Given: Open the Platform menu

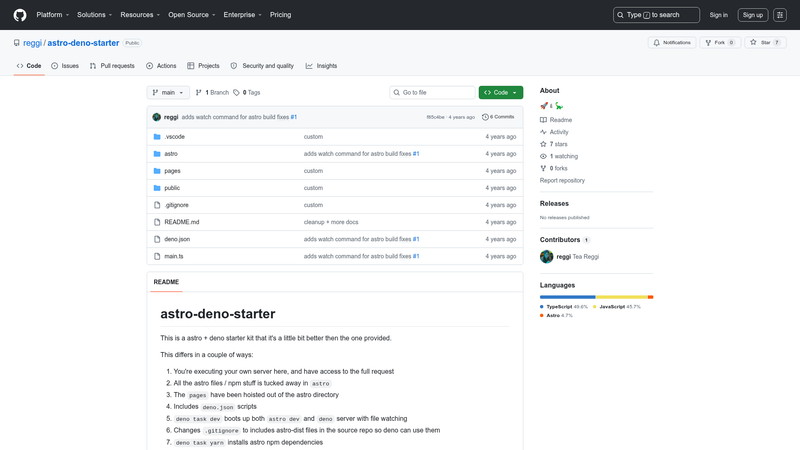Looking at the screenshot, I should 53,15.
